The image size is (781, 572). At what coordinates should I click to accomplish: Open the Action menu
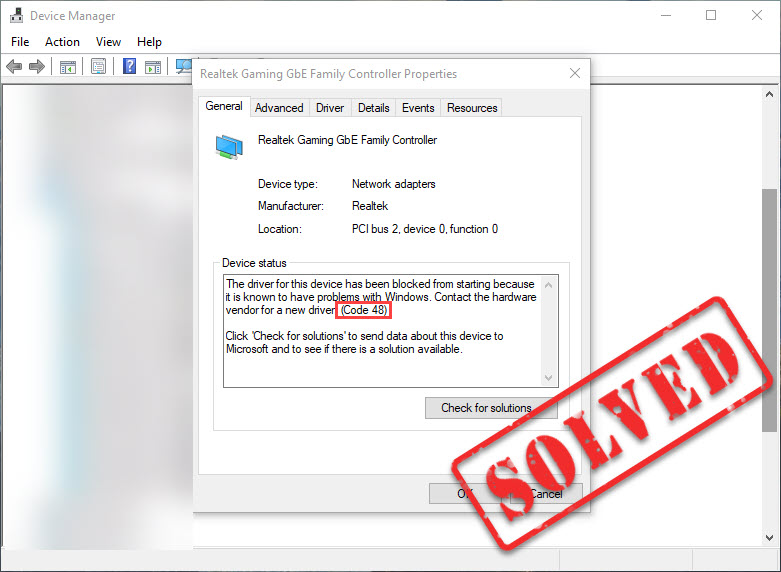coord(62,42)
